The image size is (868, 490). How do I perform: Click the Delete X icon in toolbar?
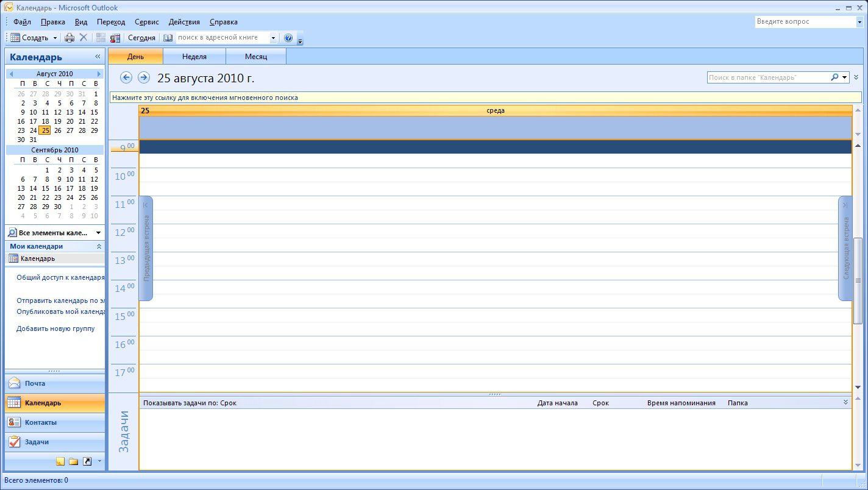84,38
